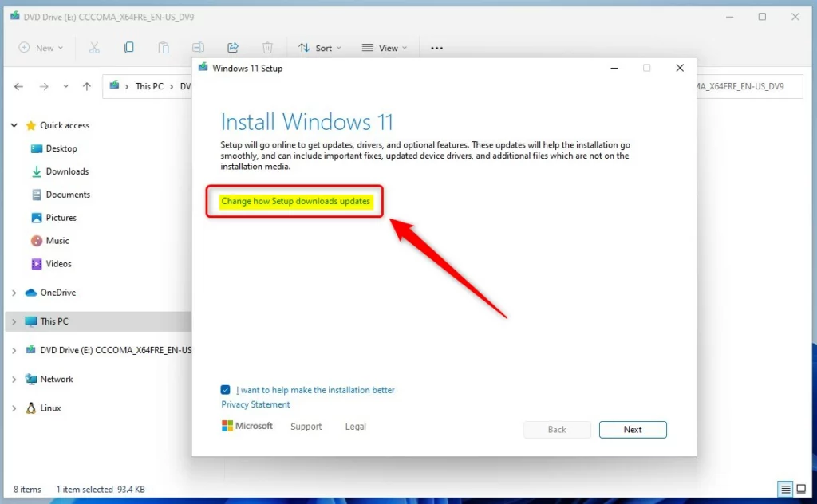
Task: Go forward with the right arrow in Explorer
Action: (44, 86)
